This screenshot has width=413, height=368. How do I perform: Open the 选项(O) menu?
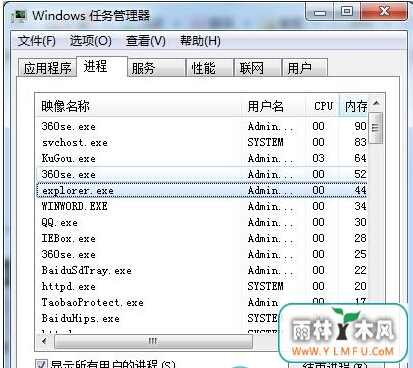[x=91, y=41]
